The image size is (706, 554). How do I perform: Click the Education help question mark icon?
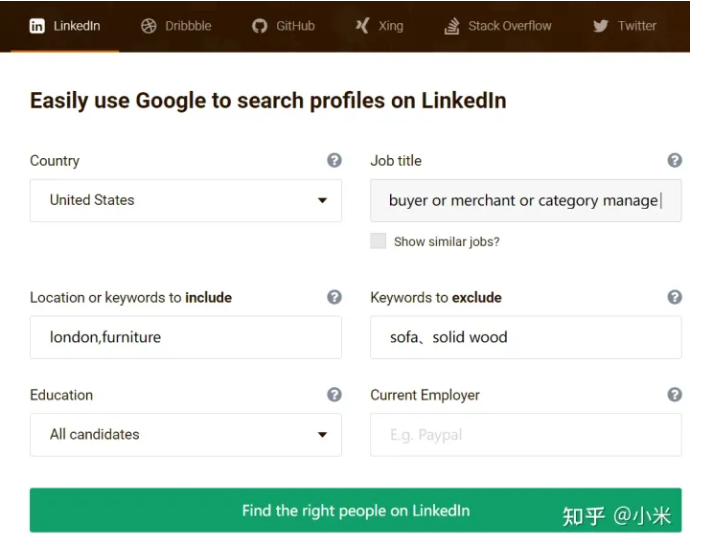pyautogui.click(x=334, y=395)
